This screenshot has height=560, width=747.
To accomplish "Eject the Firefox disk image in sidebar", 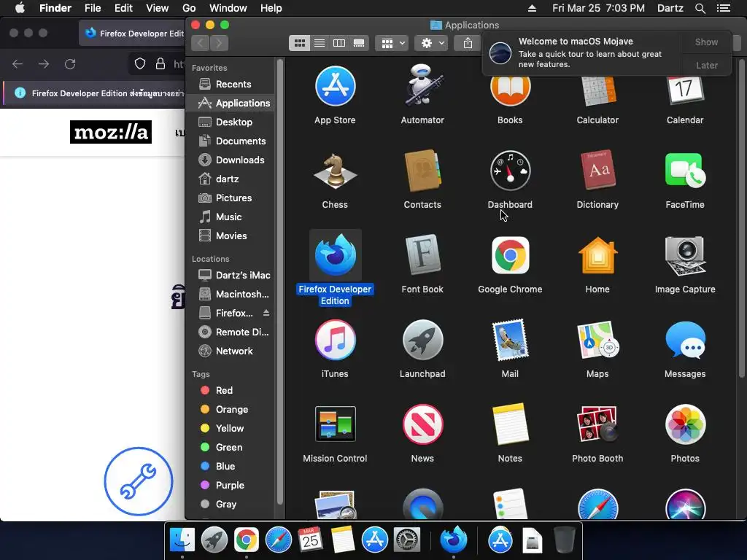I will click(x=266, y=313).
